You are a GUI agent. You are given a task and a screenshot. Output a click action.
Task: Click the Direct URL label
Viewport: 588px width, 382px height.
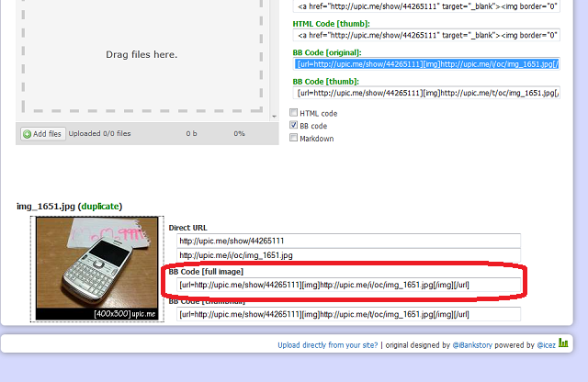coord(187,228)
